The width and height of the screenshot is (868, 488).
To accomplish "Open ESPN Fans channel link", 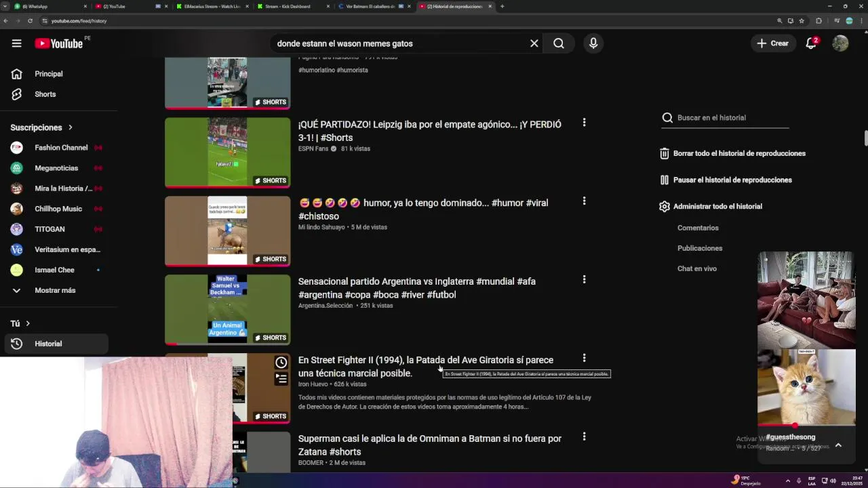I will pos(313,148).
